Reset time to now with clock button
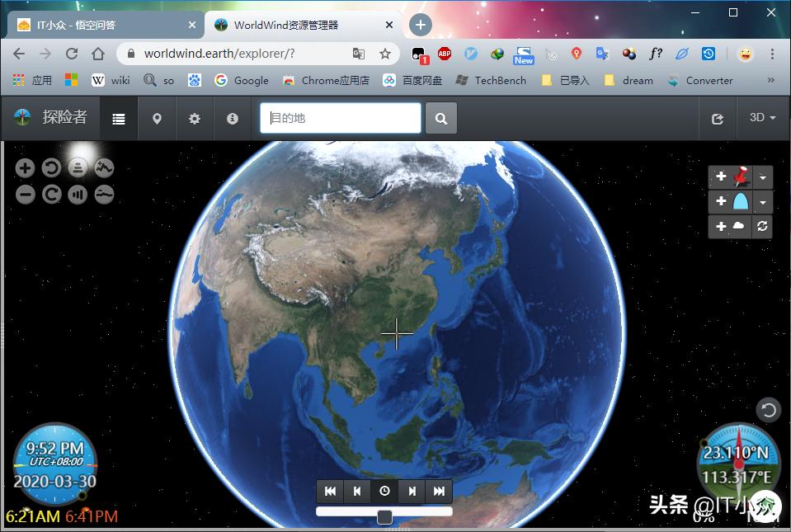791x532 pixels. [x=384, y=491]
